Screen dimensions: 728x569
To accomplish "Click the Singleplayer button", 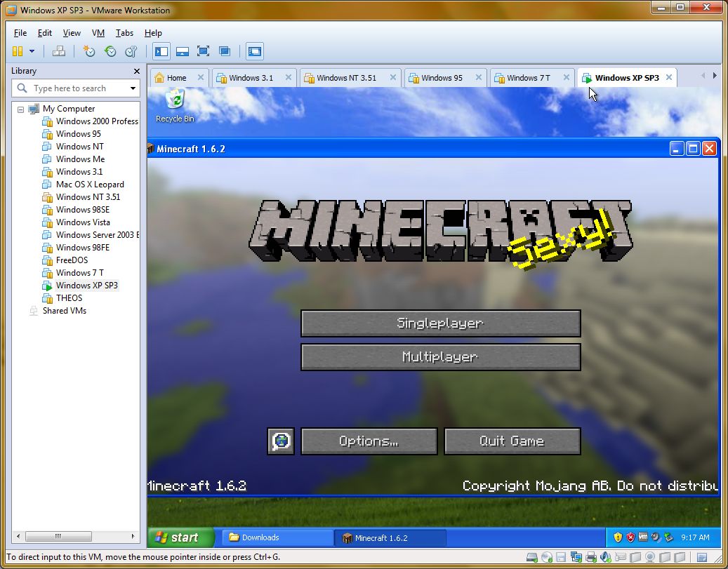I will (441, 323).
